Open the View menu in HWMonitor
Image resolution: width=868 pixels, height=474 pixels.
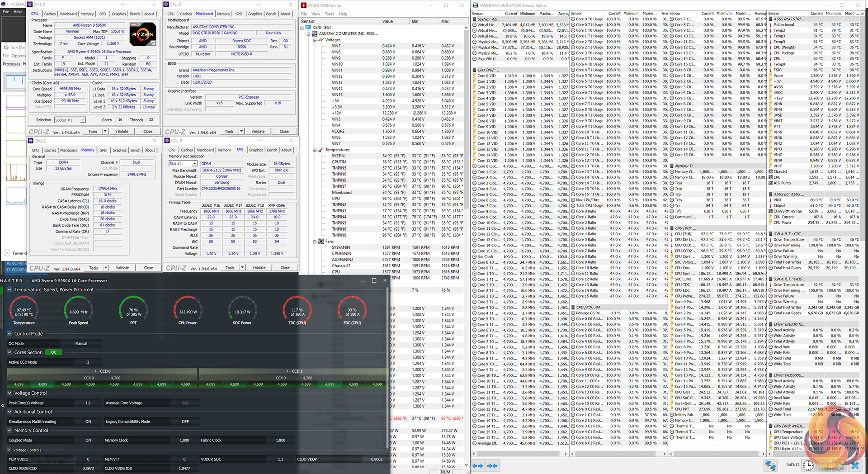pyautogui.click(x=316, y=14)
